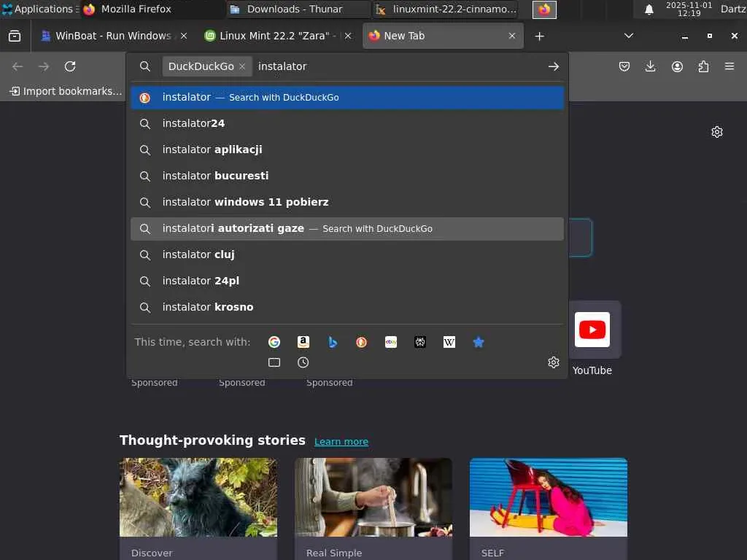This screenshot has height=560, width=747.
Task: Pick 'instalator windows 11 pobierz' suggestion
Action: [x=347, y=203]
